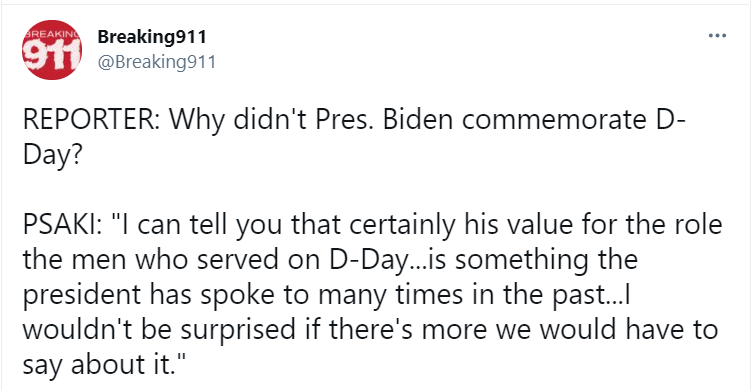The width and height of the screenshot is (753, 391).
Task: Click 'Day?' ending the reporter's question
Action: (52, 156)
